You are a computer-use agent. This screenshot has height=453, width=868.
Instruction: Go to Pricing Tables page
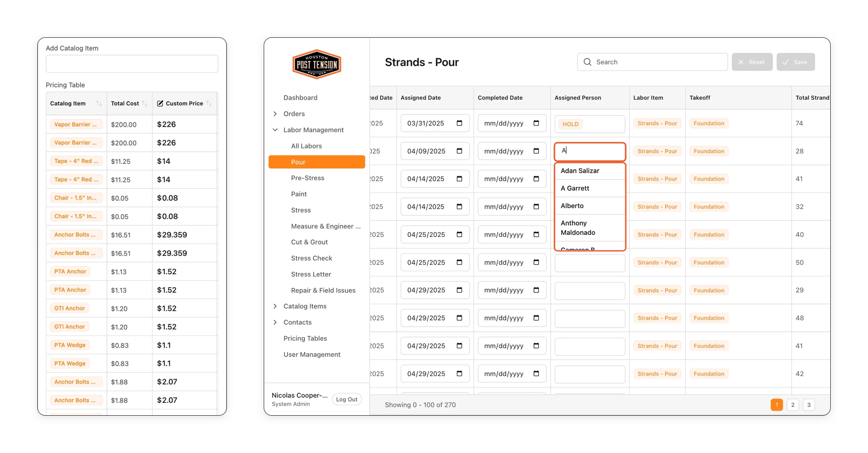click(x=305, y=338)
